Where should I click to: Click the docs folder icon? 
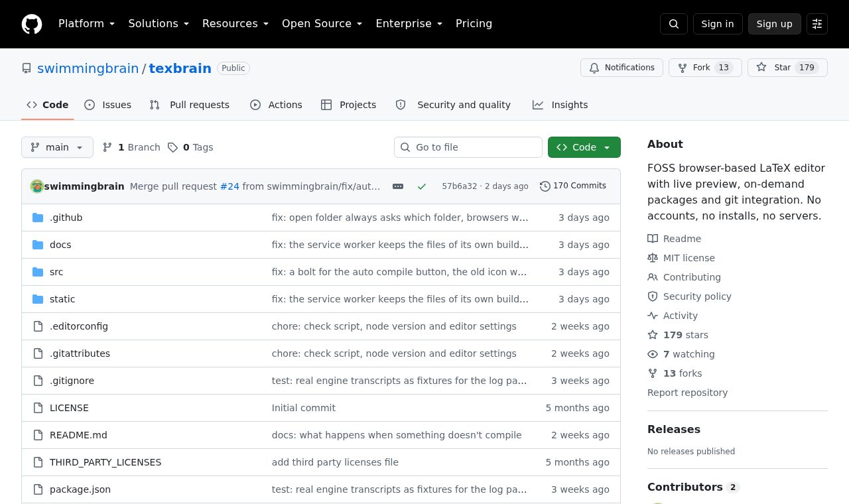point(38,245)
